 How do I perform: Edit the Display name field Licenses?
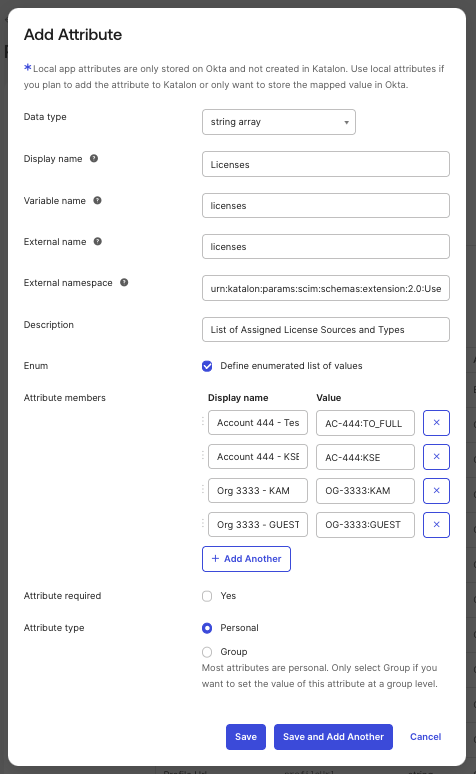point(326,164)
